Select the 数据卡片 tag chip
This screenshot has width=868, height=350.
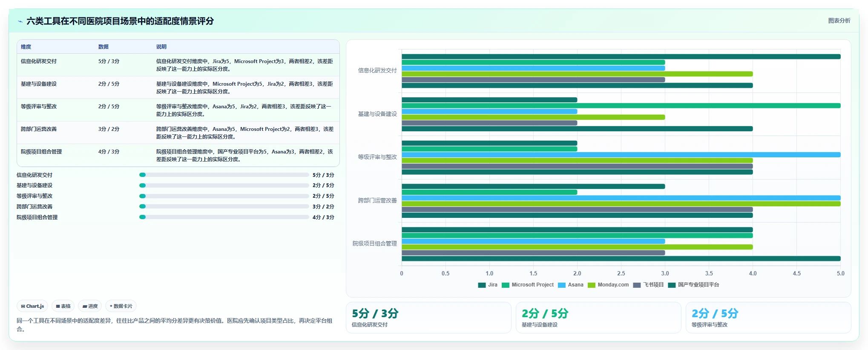click(121, 306)
